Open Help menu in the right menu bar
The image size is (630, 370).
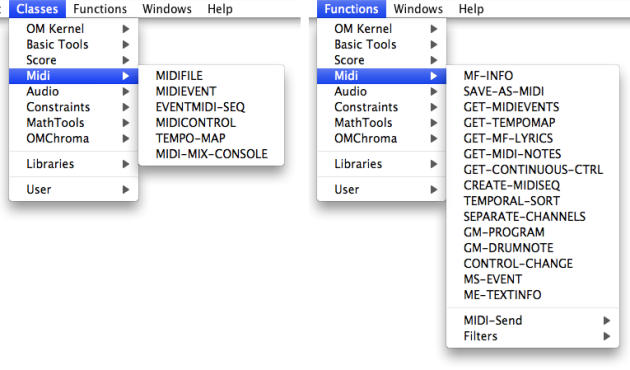pos(471,9)
